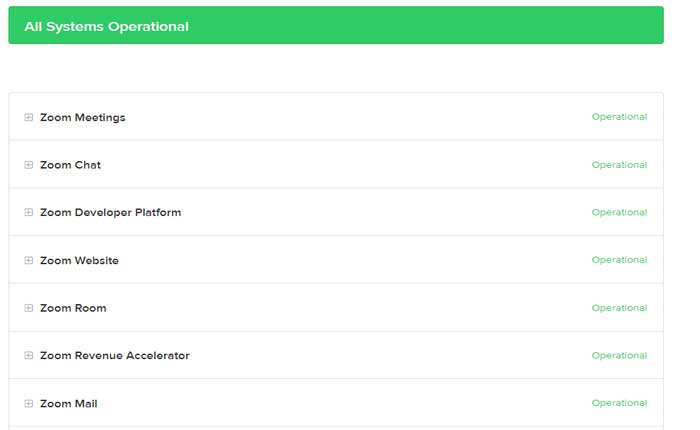Image resolution: width=700 pixels, height=430 pixels.
Task: Click Operational status for Zoom Room
Action: pos(619,308)
